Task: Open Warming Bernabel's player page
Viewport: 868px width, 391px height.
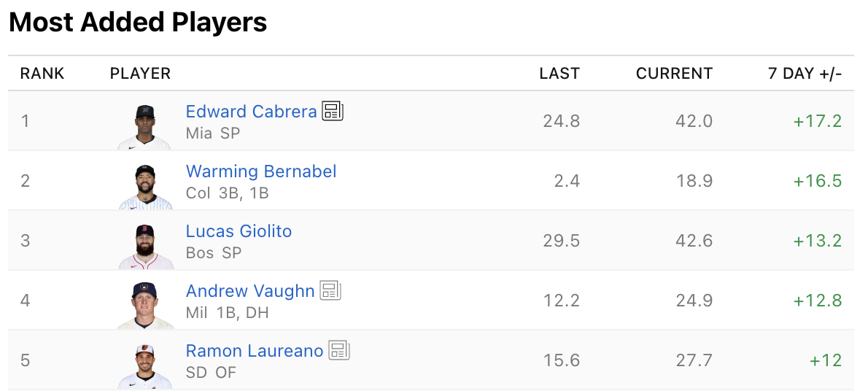Action: [x=261, y=171]
